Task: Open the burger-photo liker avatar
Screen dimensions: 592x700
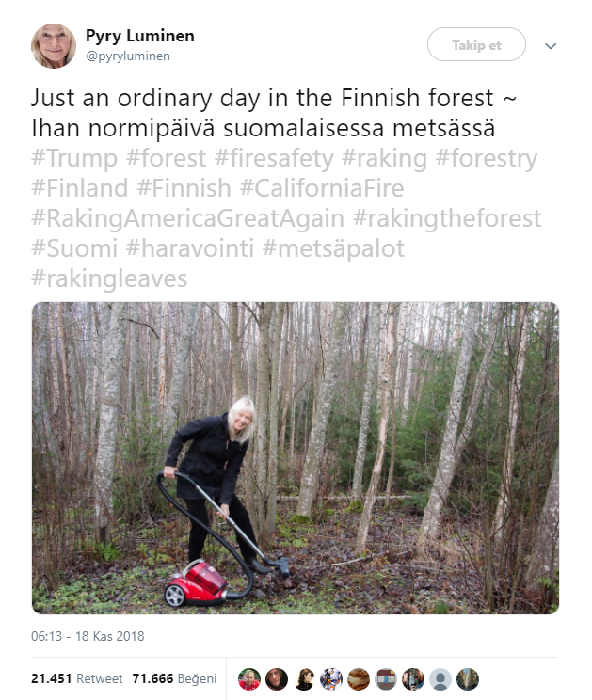Action: [x=359, y=679]
